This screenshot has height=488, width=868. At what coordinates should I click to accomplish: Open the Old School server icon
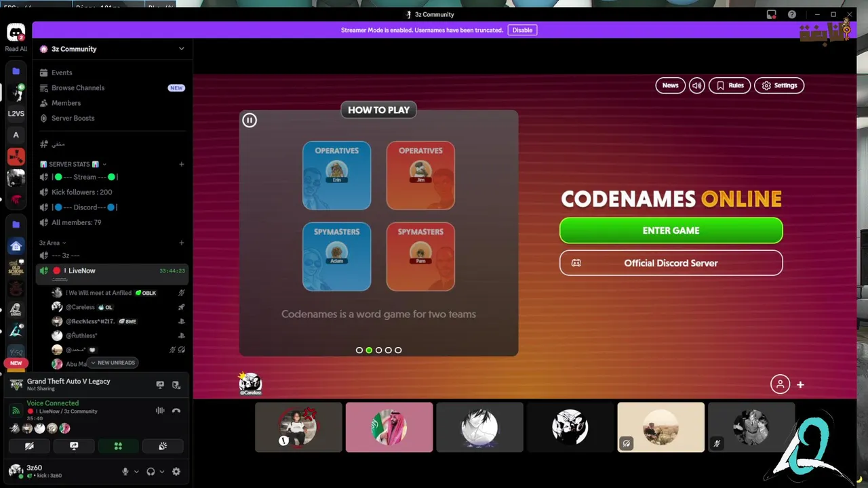pyautogui.click(x=16, y=268)
